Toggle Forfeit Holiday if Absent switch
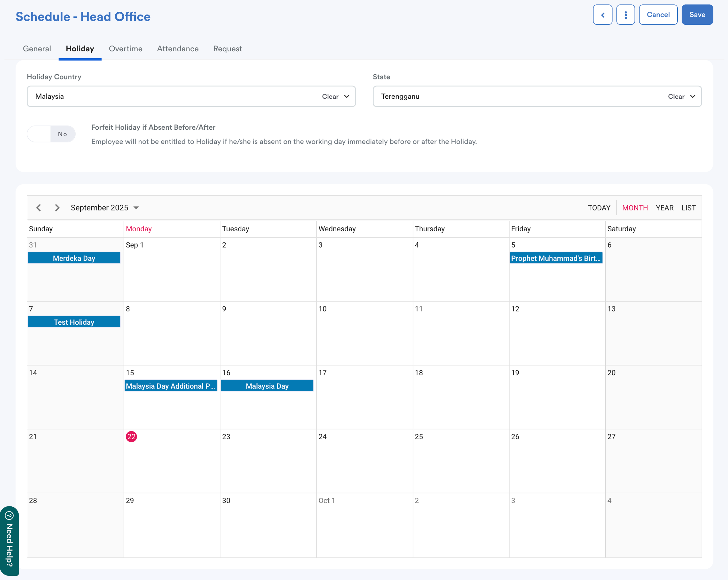728x580 pixels. (x=51, y=134)
